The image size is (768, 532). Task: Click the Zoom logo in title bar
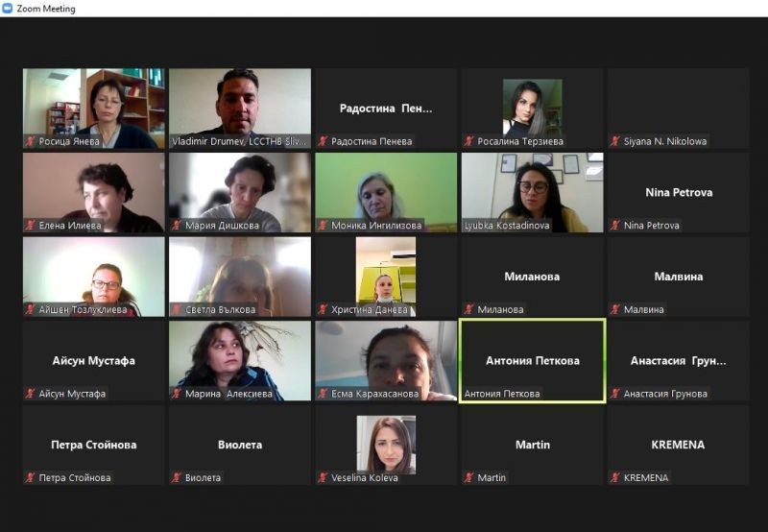coord(8,9)
